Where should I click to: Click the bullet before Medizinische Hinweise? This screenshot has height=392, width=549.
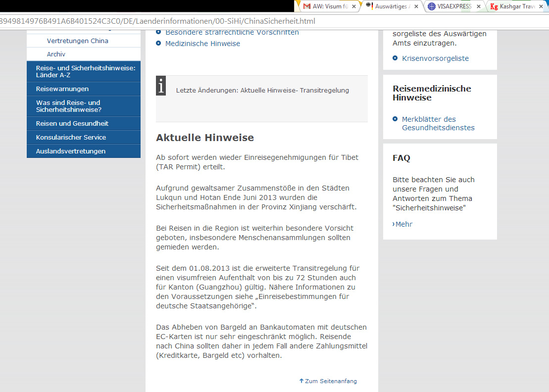pos(158,44)
